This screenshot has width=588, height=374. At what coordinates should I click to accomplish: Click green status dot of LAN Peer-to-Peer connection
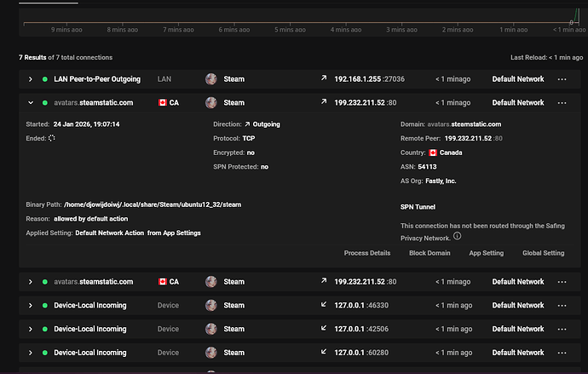point(45,79)
